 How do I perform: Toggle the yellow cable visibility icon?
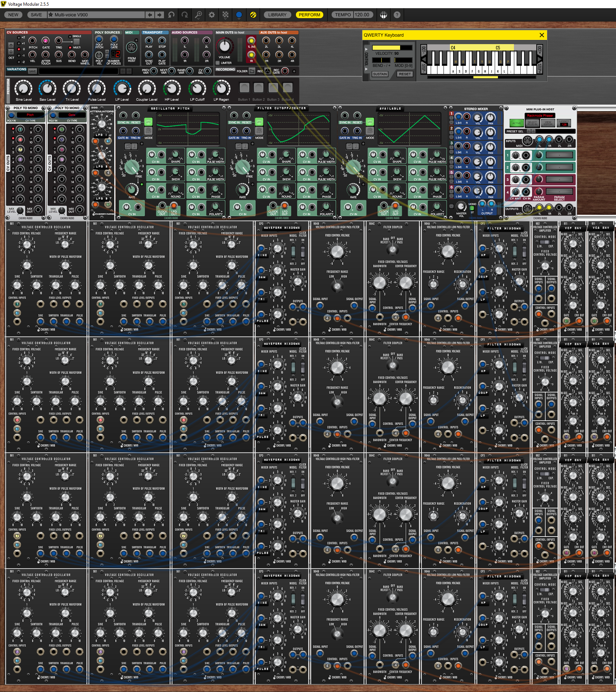[253, 15]
